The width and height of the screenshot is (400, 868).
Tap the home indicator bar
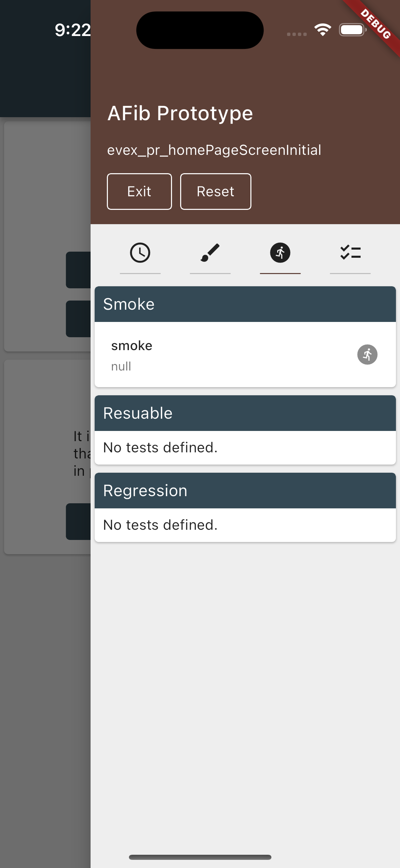[x=200, y=857]
